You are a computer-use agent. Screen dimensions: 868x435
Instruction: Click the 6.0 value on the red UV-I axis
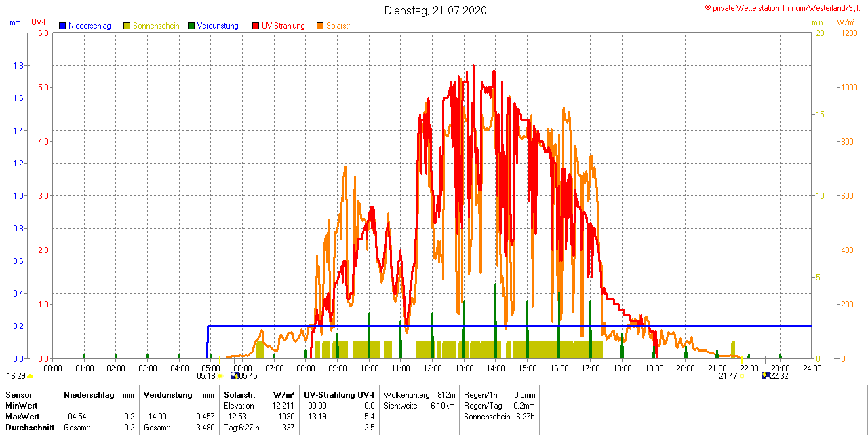43,33
